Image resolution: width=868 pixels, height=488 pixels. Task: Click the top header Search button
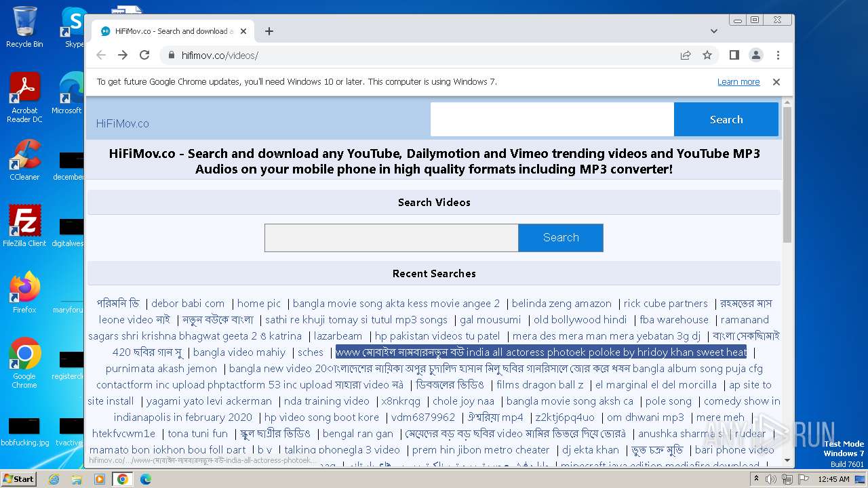tap(726, 119)
